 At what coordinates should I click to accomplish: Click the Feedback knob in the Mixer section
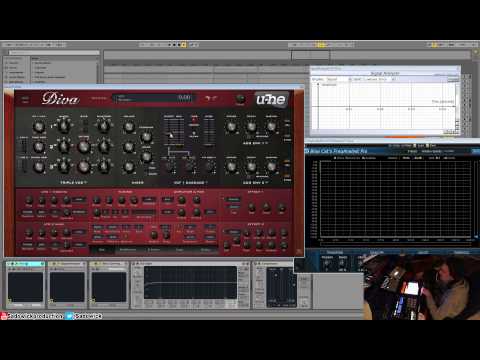pyautogui.click(x=146, y=136)
